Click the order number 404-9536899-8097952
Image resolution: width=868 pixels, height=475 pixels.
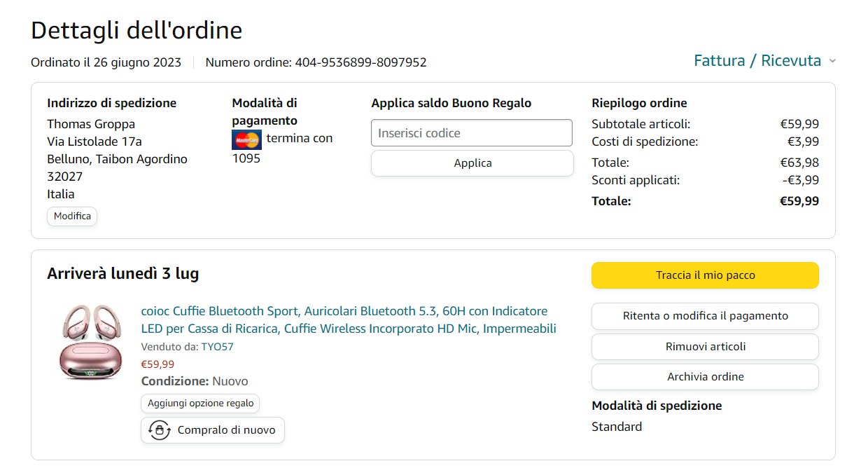[x=360, y=62]
